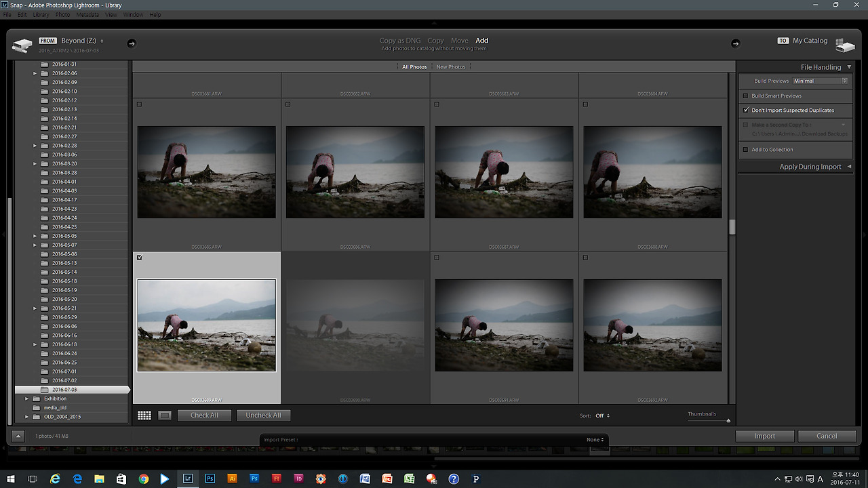Viewport: 868px width, 488px height.
Task: Select the Copy as DNG import mode
Action: pos(400,41)
